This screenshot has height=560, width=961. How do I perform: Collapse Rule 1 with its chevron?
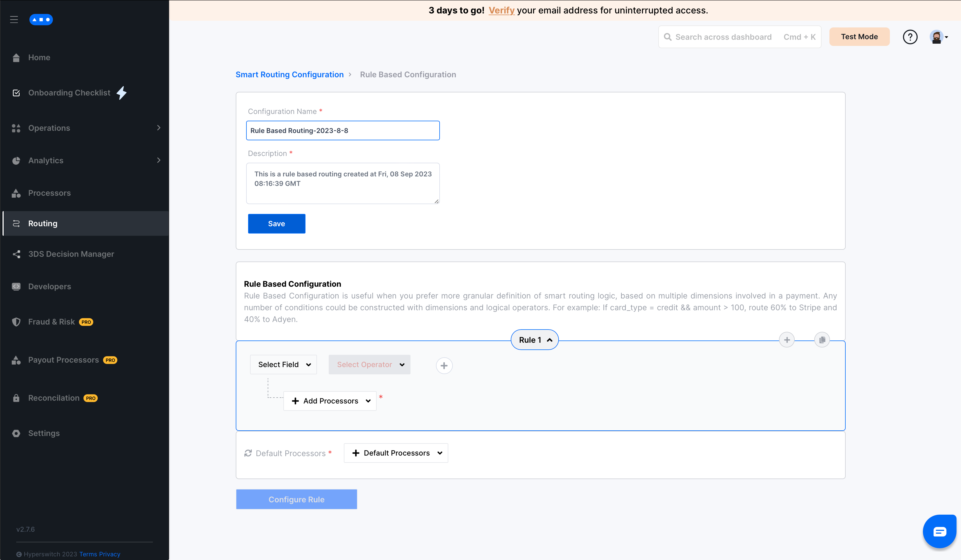(549, 339)
